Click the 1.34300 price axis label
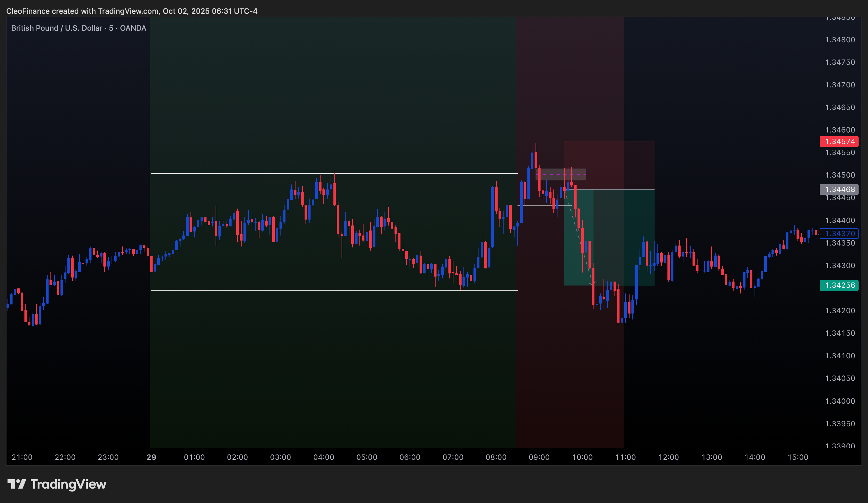Screen dimensions: 868x503 [840, 266]
